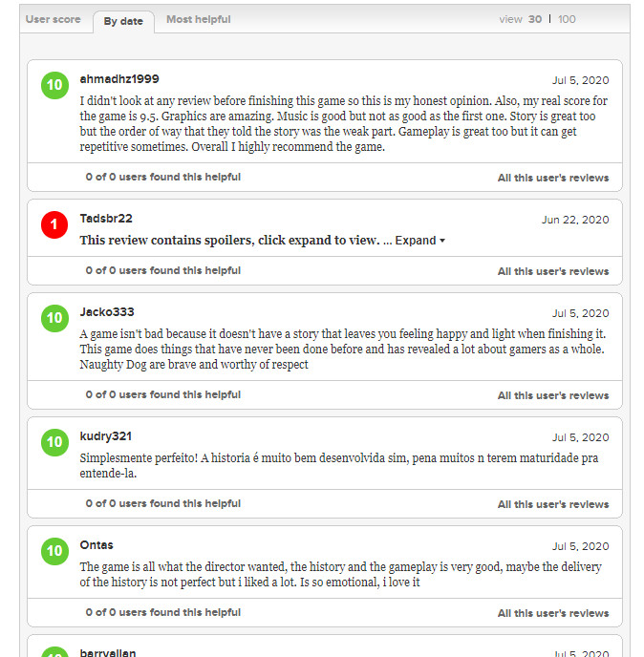
Task: Click ahmadhz1999's green score 10 badge
Action: point(54,85)
